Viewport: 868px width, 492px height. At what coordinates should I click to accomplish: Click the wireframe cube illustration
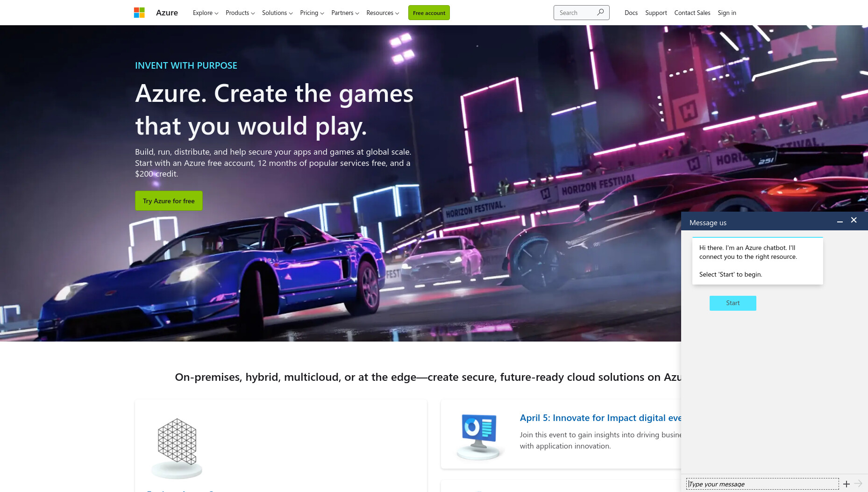click(177, 448)
